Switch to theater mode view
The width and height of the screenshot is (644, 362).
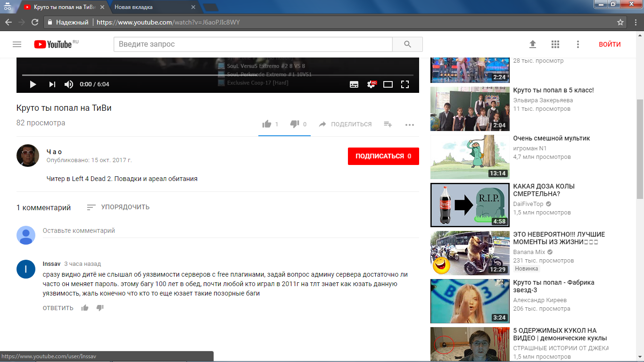(x=388, y=84)
